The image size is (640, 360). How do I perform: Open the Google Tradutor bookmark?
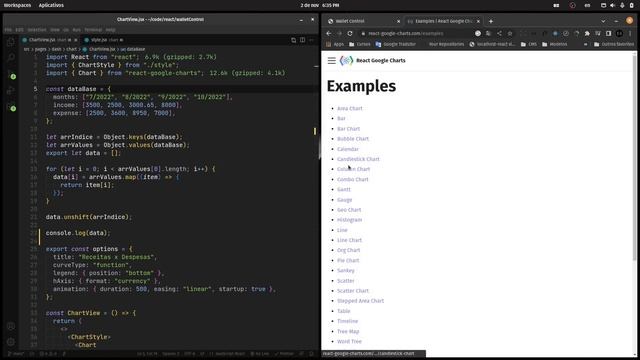click(x=395, y=44)
